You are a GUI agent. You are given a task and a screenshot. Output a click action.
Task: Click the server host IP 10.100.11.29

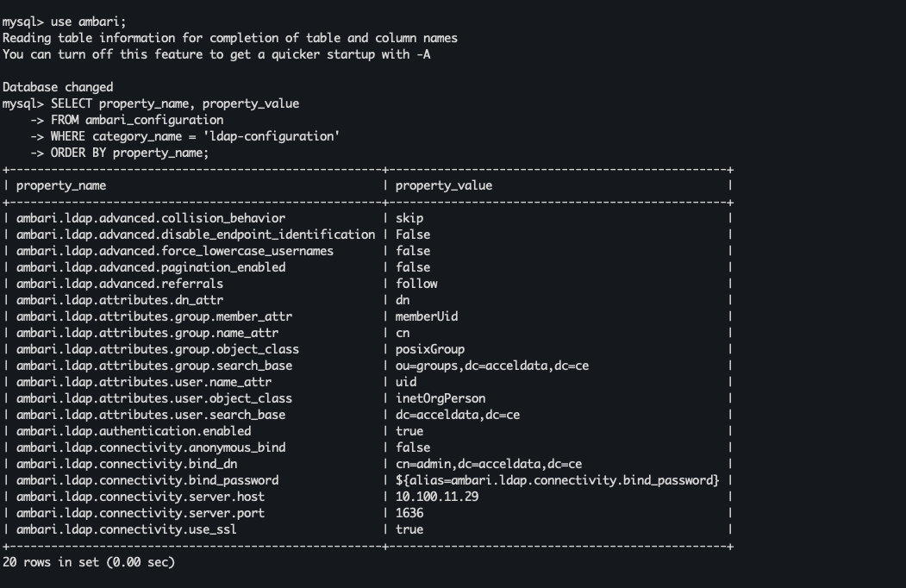(437, 497)
